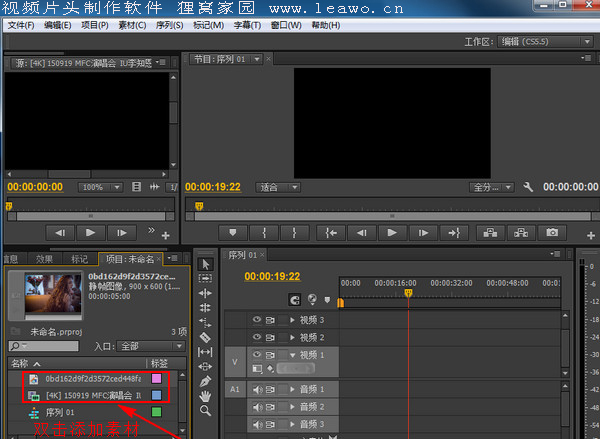Image resolution: width=600 pixels, height=439 pixels.
Task: Switch to the 效果 tab
Action: pyautogui.click(x=44, y=259)
